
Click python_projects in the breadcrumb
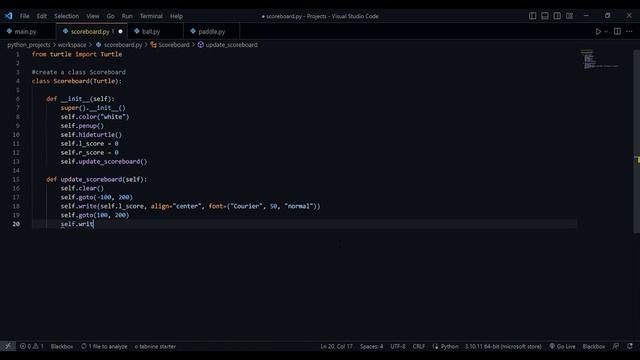tap(29, 45)
